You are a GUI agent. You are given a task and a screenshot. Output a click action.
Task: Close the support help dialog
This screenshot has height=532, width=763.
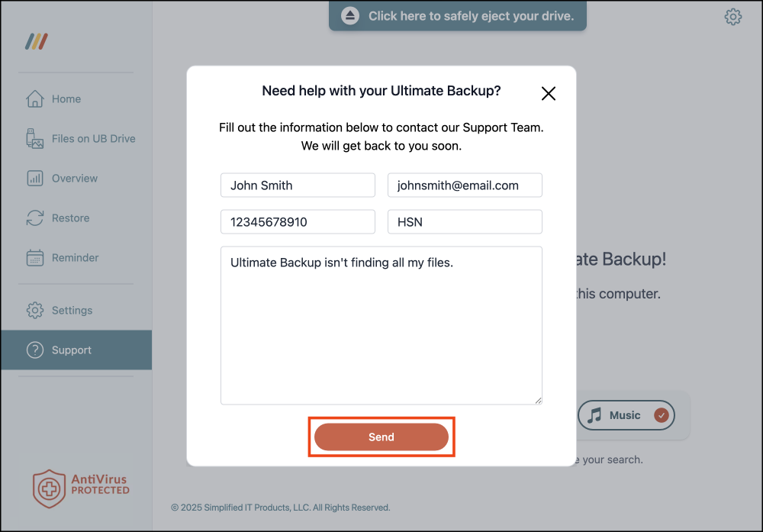(549, 93)
